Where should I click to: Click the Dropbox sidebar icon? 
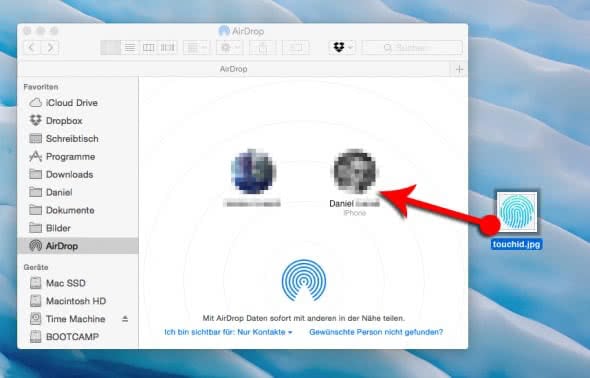point(35,120)
